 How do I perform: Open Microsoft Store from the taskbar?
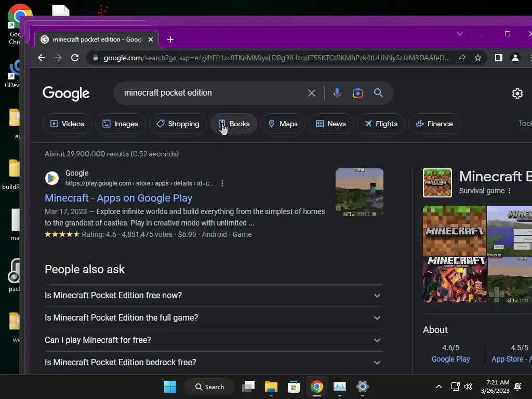click(x=294, y=387)
